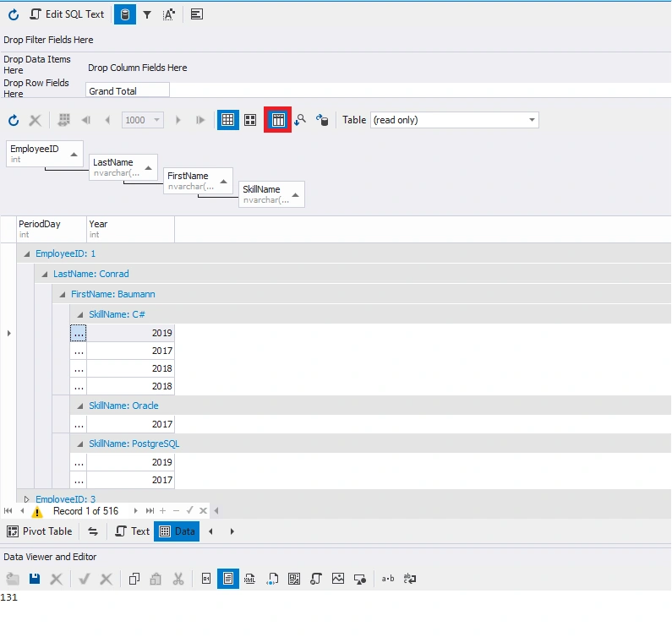Click the Grand Total pivot header

(x=128, y=90)
